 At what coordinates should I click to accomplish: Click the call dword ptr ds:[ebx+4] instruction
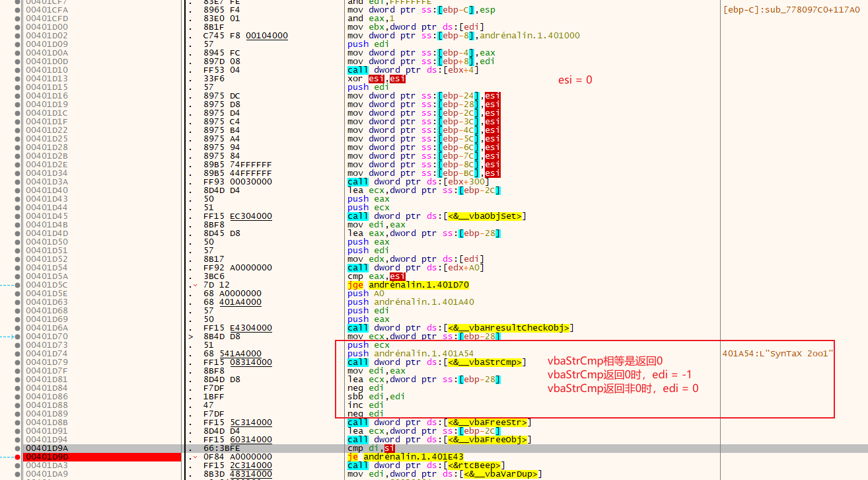(414, 70)
